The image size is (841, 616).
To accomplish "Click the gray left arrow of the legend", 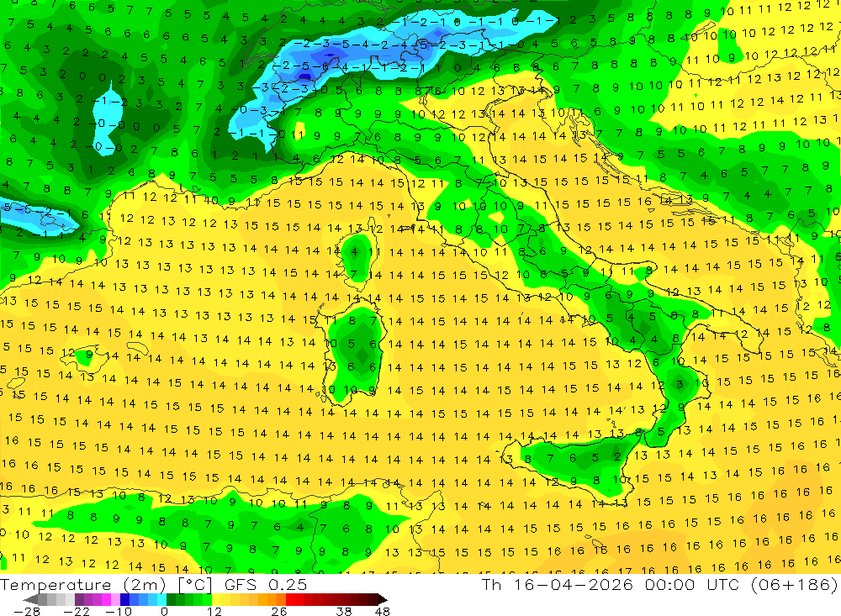I will click(30, 599).
